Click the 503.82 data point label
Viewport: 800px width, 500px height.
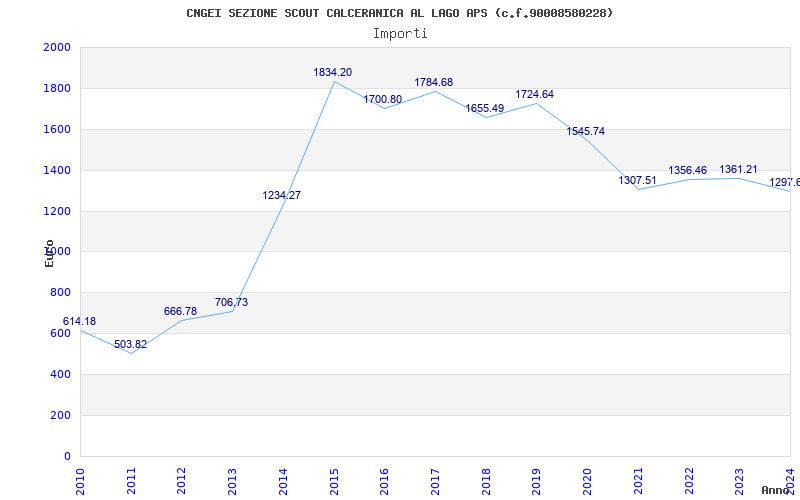point(130,345)
